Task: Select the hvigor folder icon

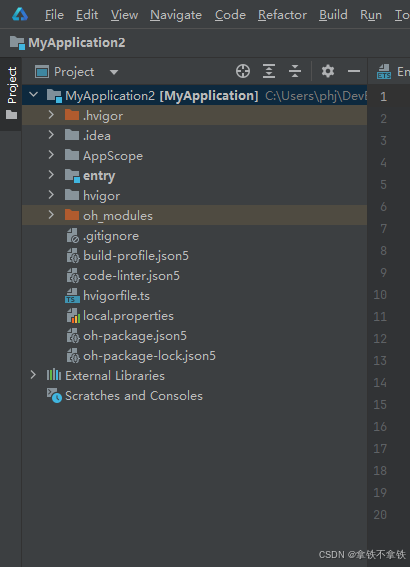Action: click(x=72, y=195)
